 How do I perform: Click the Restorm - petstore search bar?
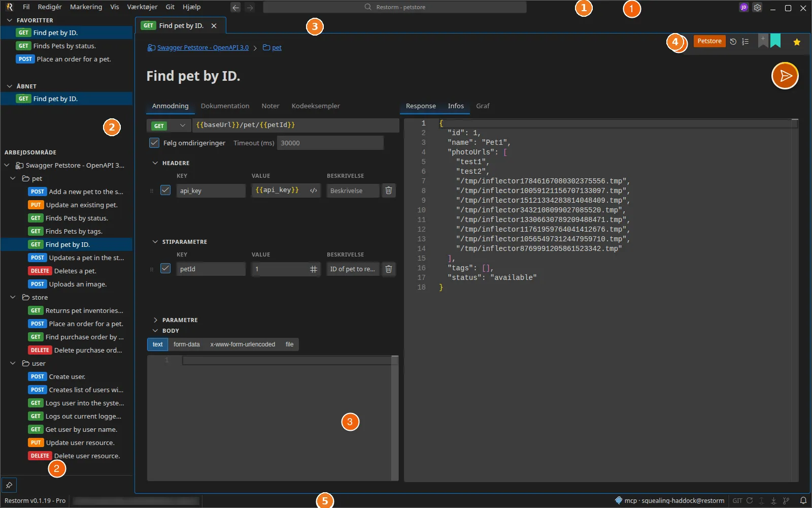[x=395, y=7]
